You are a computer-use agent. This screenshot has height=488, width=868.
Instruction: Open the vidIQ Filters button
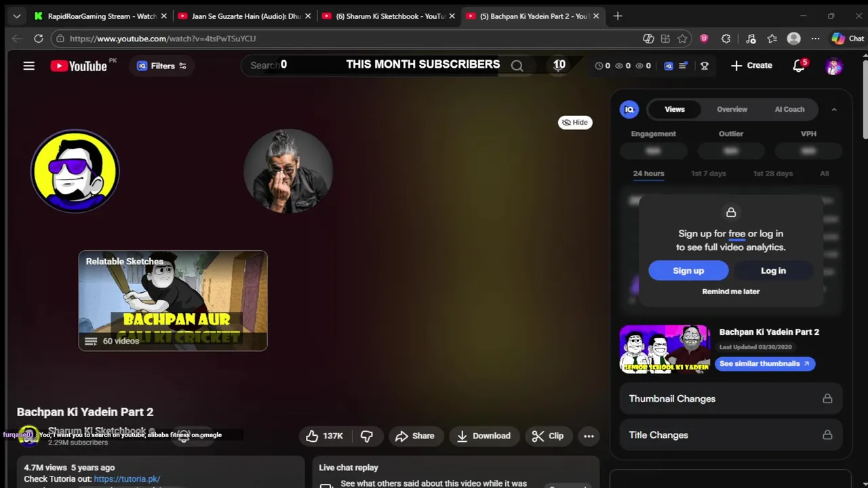tap(161, 66)
